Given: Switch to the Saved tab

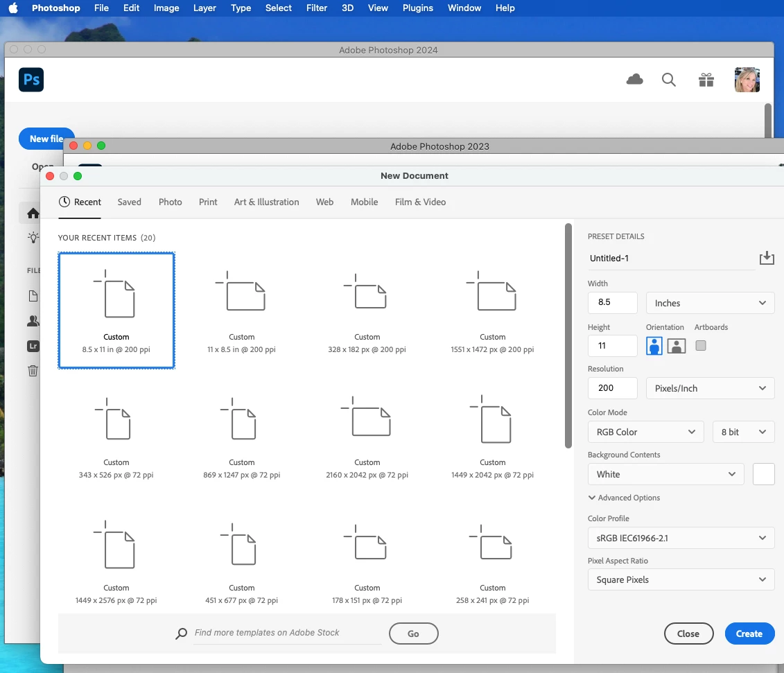Looking at the screenshot, I should click(129, 202).
